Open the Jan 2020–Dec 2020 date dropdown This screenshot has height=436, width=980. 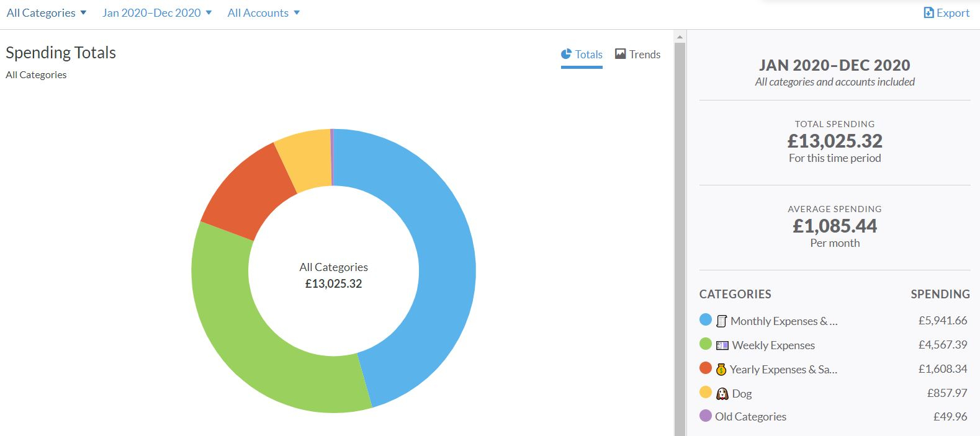pos(157,13)
